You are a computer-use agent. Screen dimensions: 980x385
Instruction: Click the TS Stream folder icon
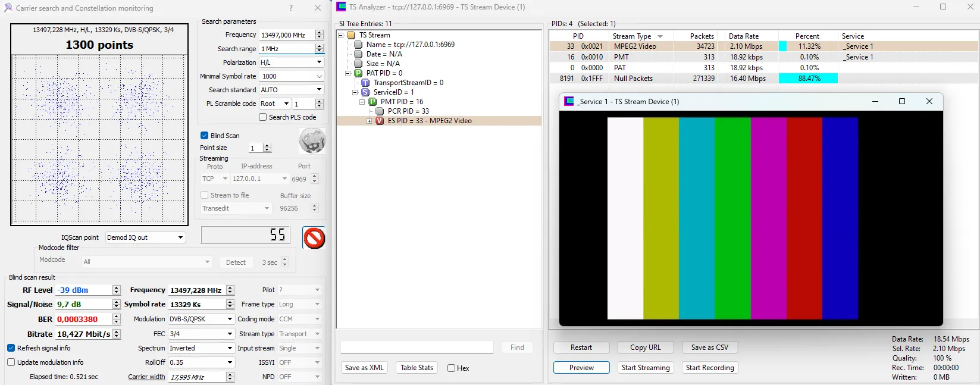point(351,35)
